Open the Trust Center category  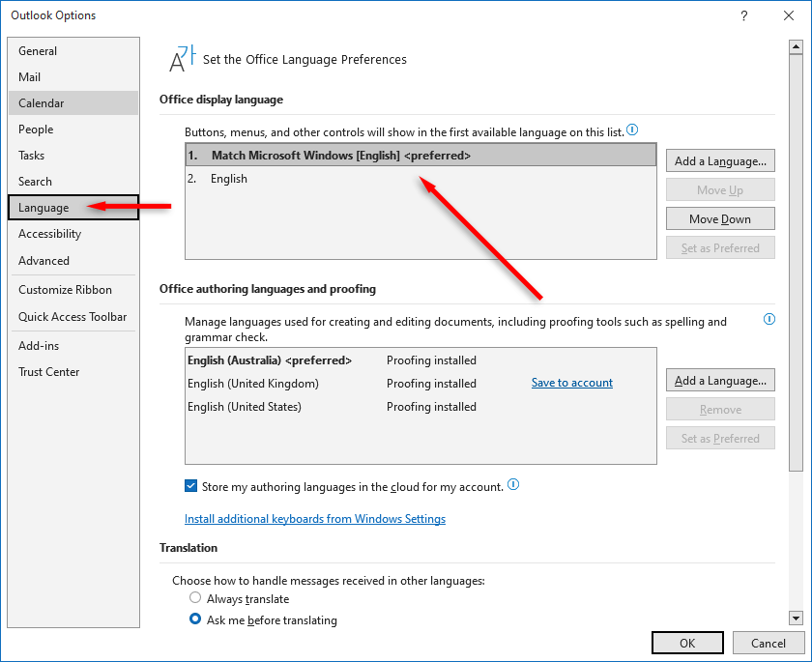click(x=49, y=372)
